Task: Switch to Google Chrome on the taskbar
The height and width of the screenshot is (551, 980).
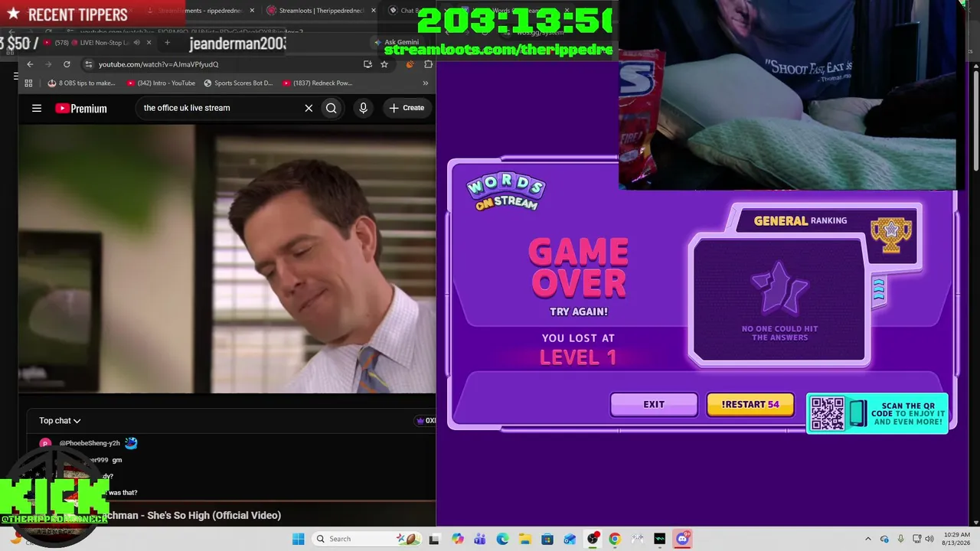Action: click(x=614, y=539)
